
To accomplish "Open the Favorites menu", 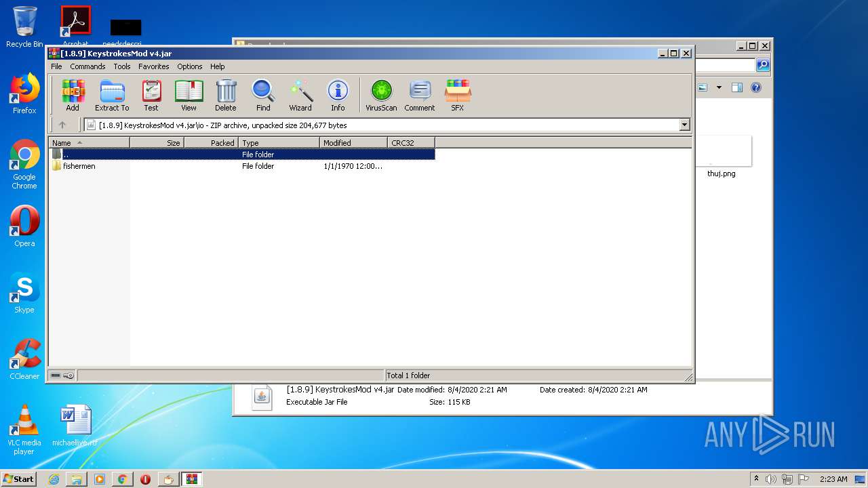I will (x=154, y=66).
